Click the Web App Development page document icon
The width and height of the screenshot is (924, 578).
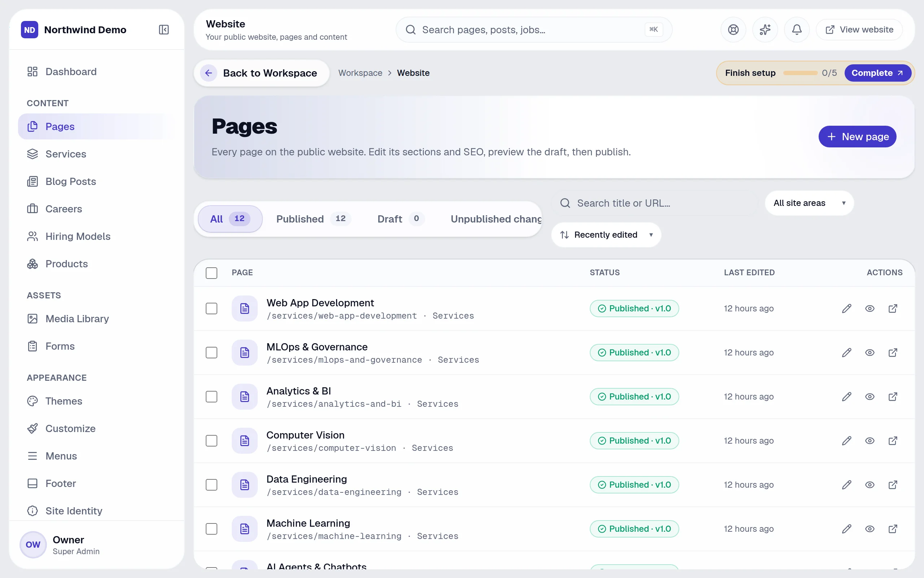click(x=244, y=309)
